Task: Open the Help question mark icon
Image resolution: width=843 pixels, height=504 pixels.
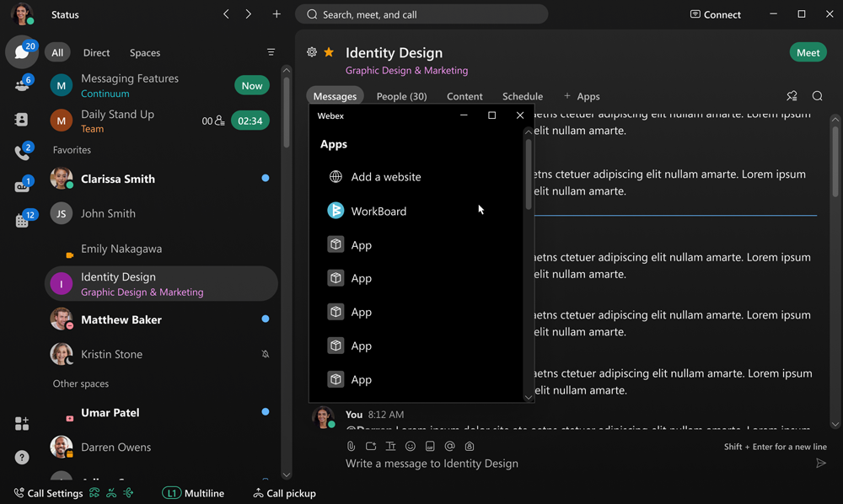Action: tap(22, 458)
